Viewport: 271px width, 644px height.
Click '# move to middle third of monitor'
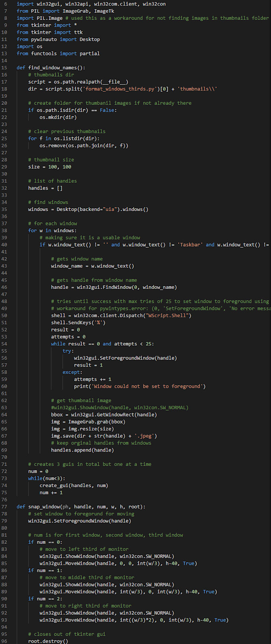87,578
